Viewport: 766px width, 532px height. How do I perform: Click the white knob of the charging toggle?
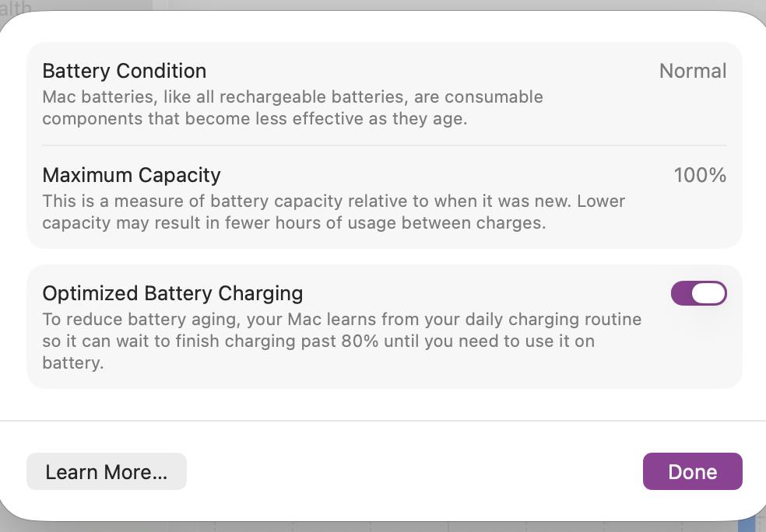(708, 293)
